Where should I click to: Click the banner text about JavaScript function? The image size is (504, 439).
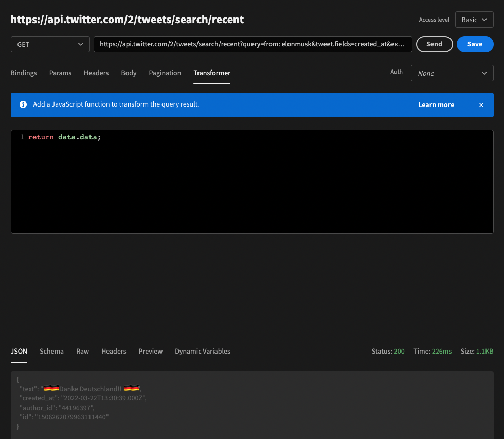click(x=116, y=104)
